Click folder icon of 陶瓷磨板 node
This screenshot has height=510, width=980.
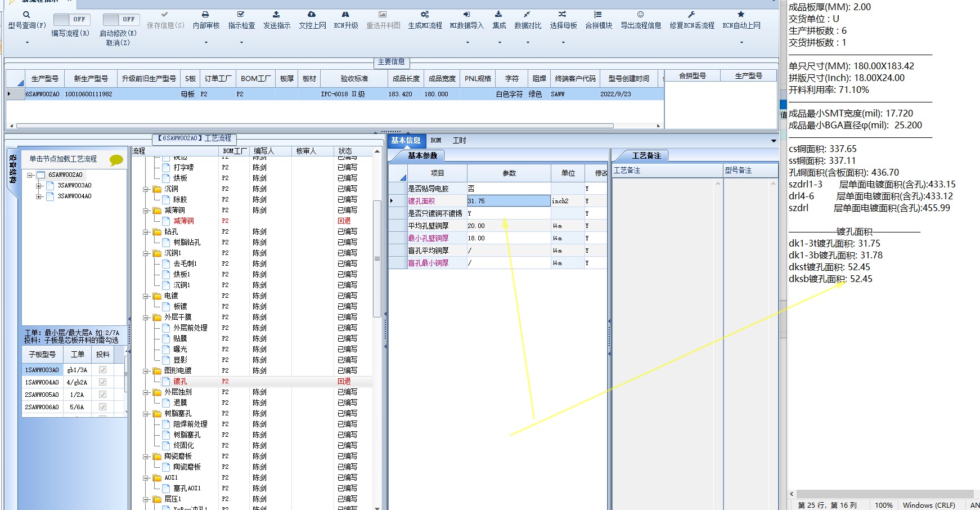[x=157, y=457]
